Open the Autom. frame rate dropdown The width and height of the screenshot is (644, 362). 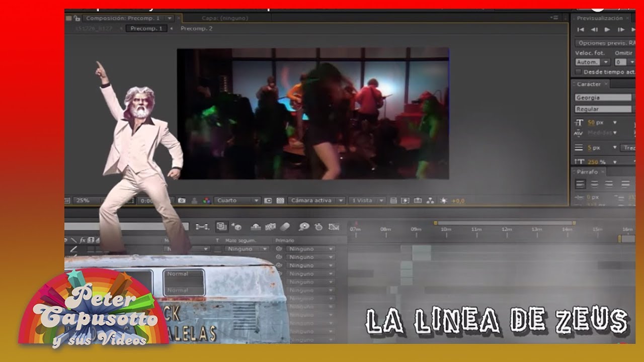(592, 62)
